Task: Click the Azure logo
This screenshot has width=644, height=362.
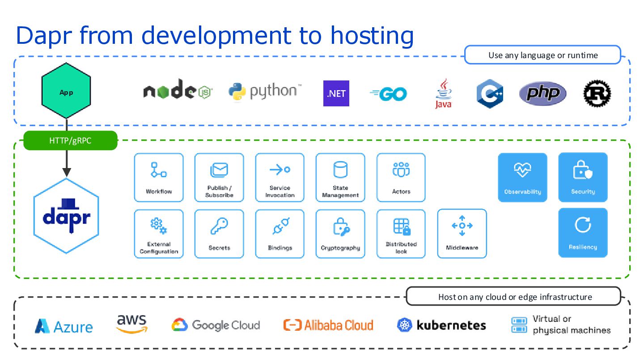Action: tap(64, 326)
